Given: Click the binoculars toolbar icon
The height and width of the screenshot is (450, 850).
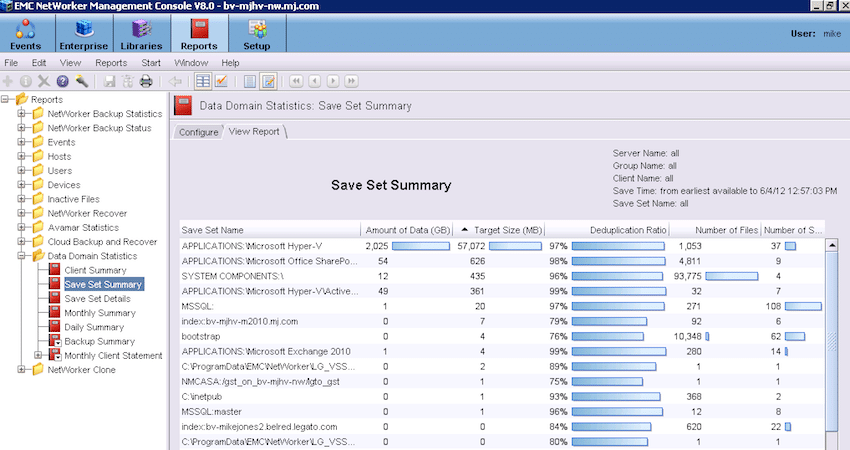Looking at the screenshot, I should 127,81.
